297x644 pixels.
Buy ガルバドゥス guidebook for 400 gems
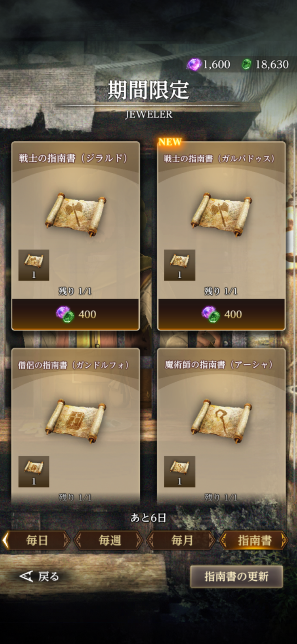tap(221, 314)
